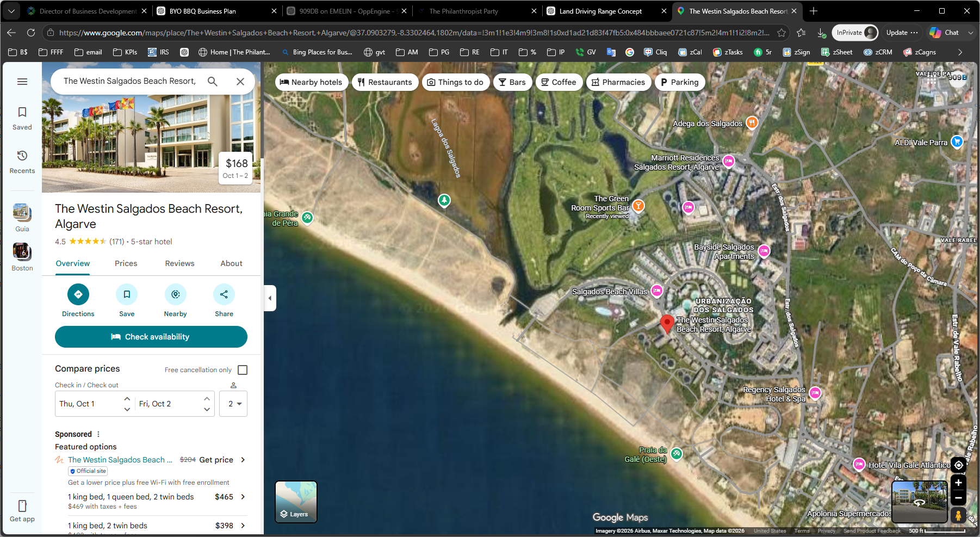Click the My location target icon
Image resolution: width=980 pixels, height=537 pixels.
point(959,465)
